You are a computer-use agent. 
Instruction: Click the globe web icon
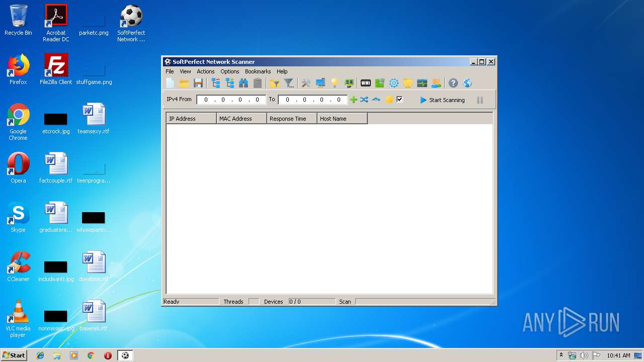click(467, 83)
